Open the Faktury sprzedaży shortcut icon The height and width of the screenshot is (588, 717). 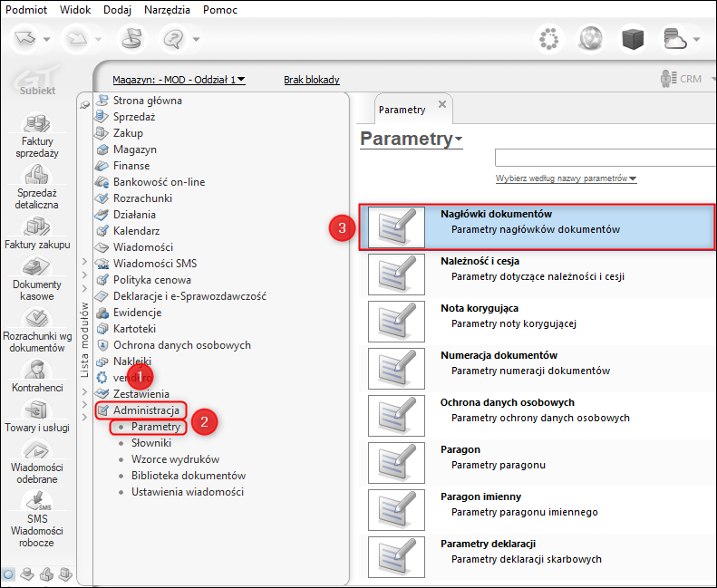(x=36, y=122)
